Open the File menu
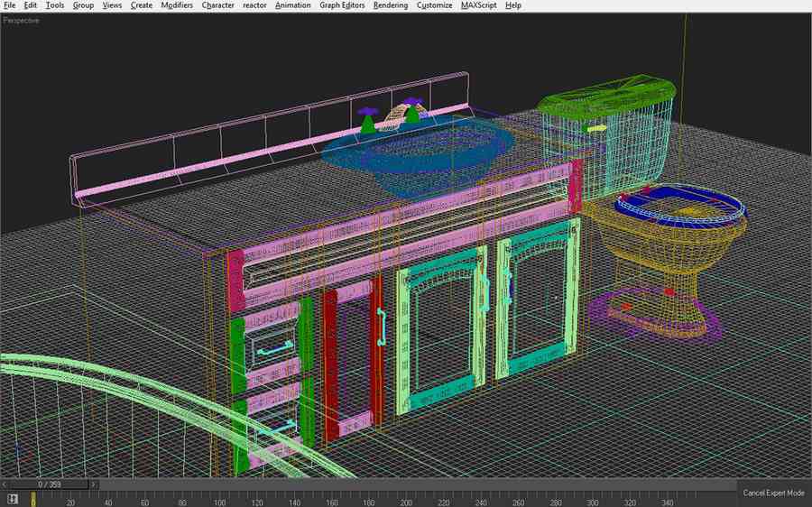The height and width of the screenshot is (507, 812). [x=10, y=5]
